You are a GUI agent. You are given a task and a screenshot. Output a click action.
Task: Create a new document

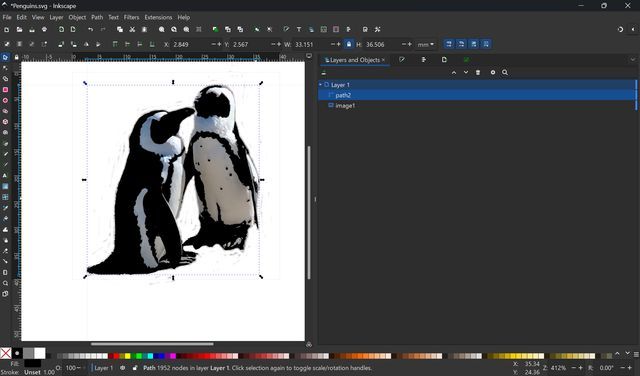tap(7, 29)
